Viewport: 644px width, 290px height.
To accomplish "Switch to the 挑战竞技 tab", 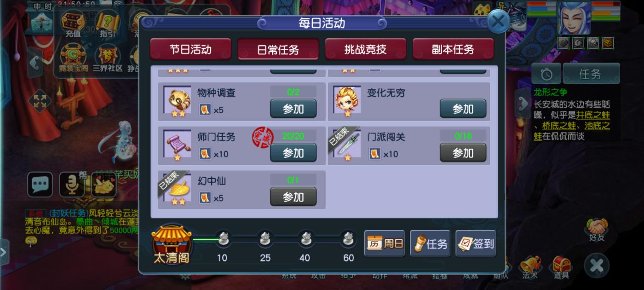I will coord(366,49).
